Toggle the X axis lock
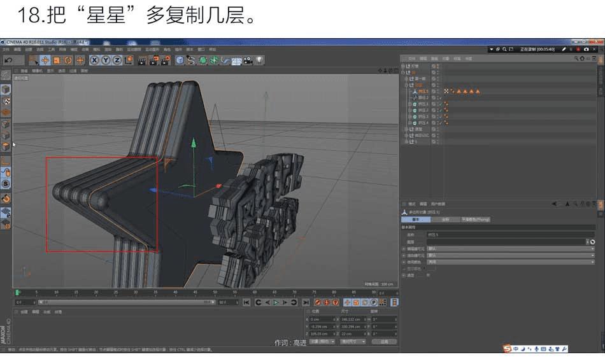605x364 pixels. pos(94,60)
